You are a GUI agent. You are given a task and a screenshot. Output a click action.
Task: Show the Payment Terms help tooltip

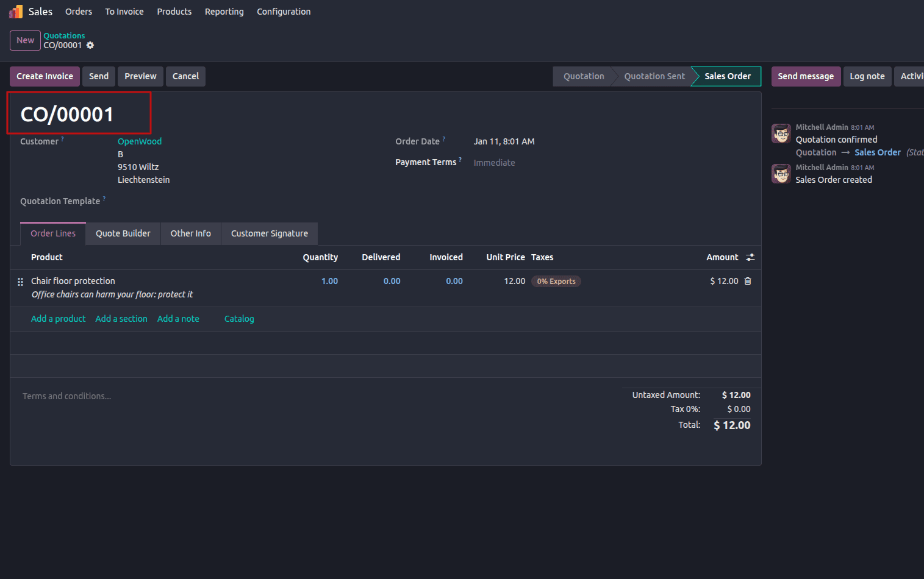pos(460,160)
